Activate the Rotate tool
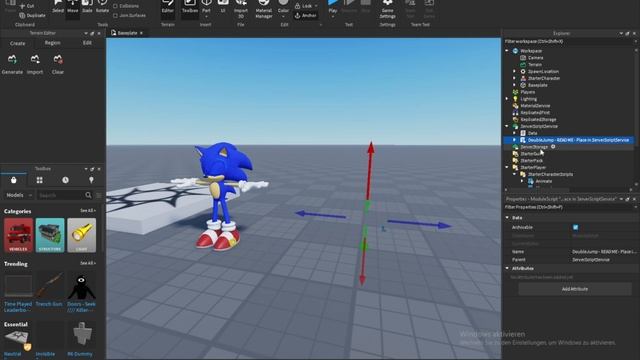The height and width of the screenshot is (360, 640). (102, 7)
